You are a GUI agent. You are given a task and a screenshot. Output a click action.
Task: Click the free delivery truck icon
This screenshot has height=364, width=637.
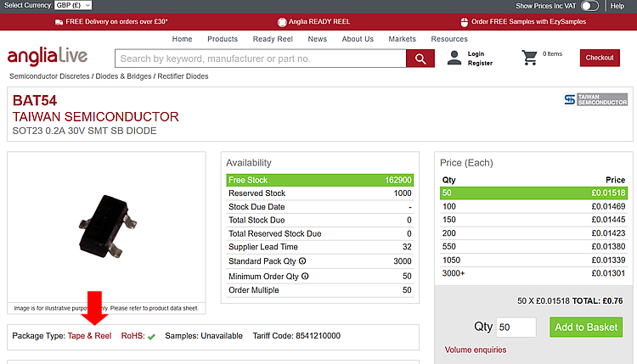point(59,21)
